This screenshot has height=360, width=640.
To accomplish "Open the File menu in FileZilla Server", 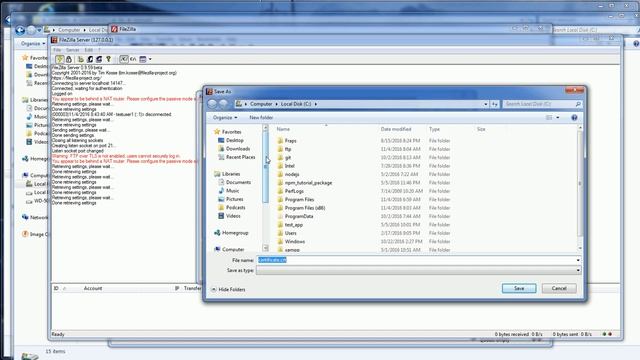I will click(57, 50).
